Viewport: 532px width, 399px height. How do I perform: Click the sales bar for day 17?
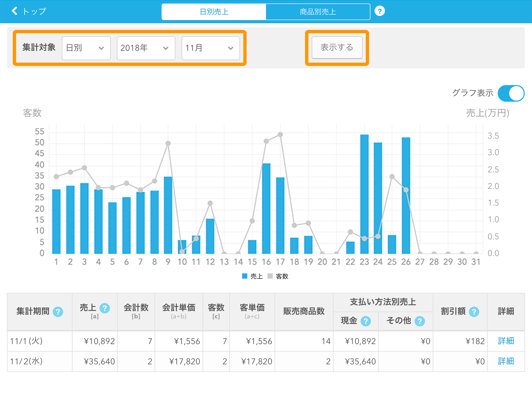[x=280, y=215]
